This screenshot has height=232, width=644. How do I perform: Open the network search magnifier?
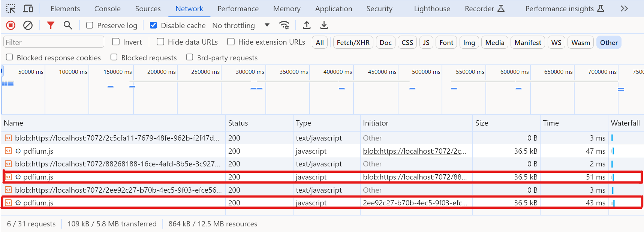pyautogui.click(x=68, y=25)
